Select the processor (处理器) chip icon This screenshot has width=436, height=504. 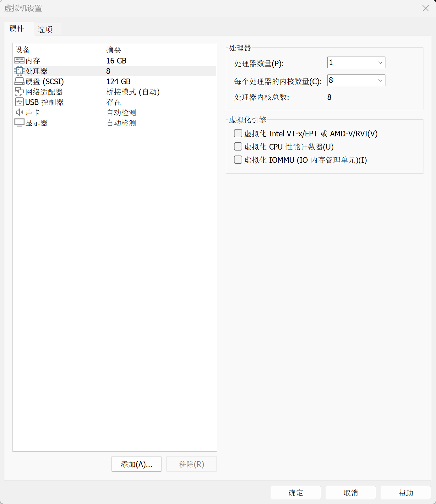click(x=19, y=71)
